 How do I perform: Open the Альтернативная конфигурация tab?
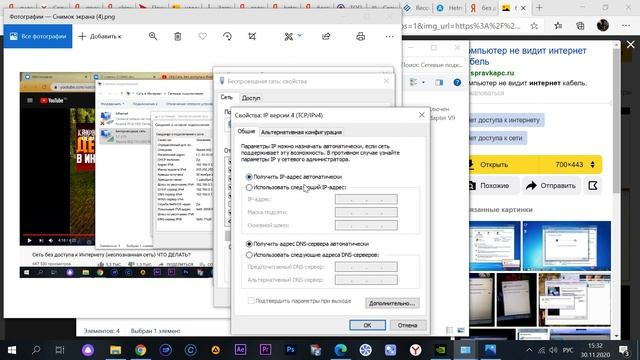301,132
